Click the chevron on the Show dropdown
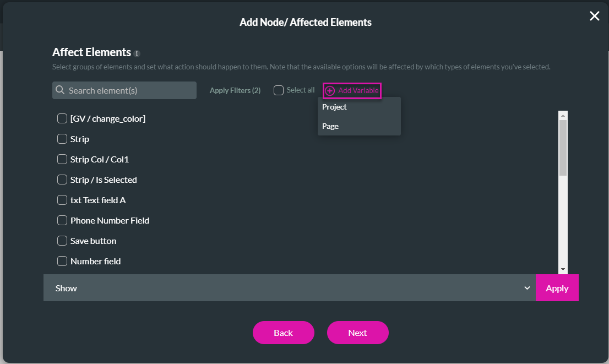The image size is (609, 364). point(527,287)
